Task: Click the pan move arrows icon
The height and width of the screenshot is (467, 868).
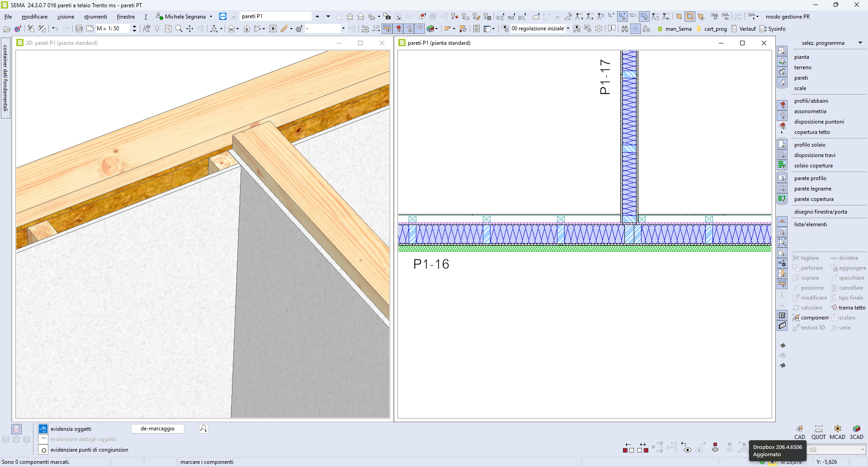Action: (x=190, y=29)
